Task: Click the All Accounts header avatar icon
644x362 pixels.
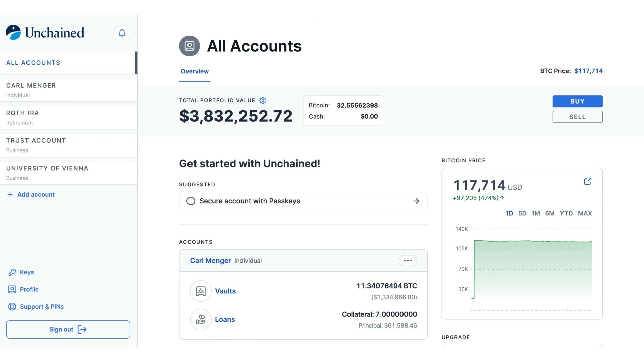Action: click(x=190, y=46)
